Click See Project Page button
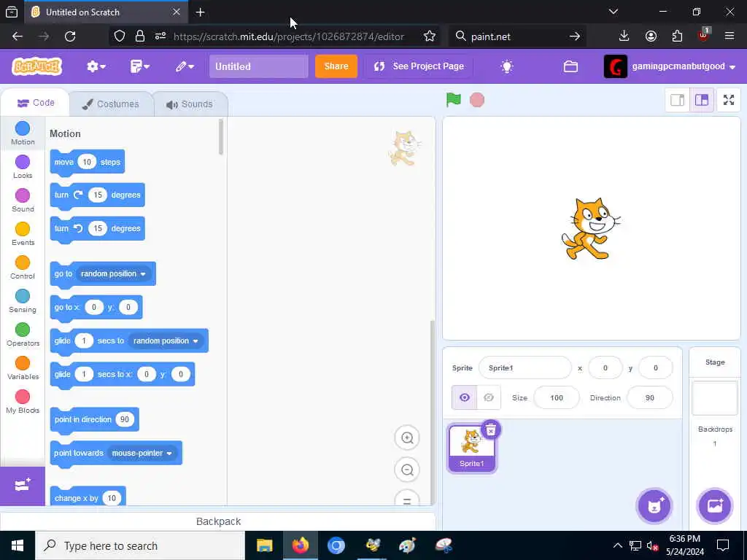Image resolution: width=747 pixels, height=560 pixels. [x=419, y=66]
